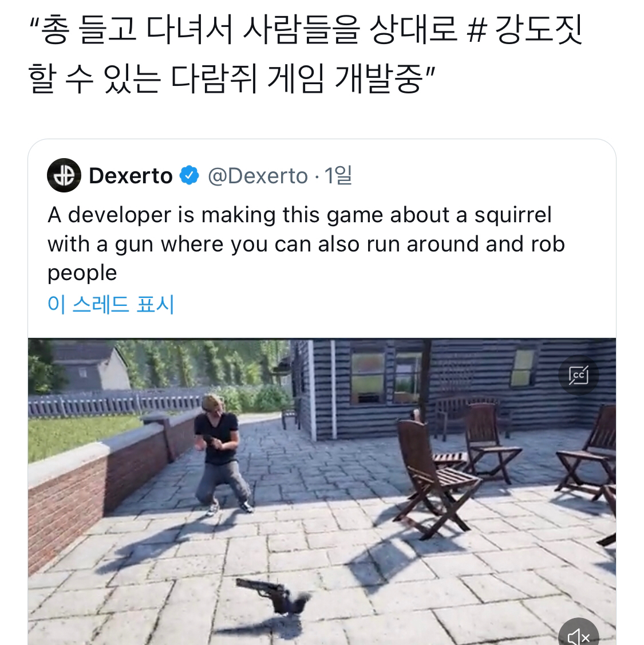Click the white picket fence in the video
Image resolution: width=644 pixels, height=645 pixels.
[x=115, y=405]
